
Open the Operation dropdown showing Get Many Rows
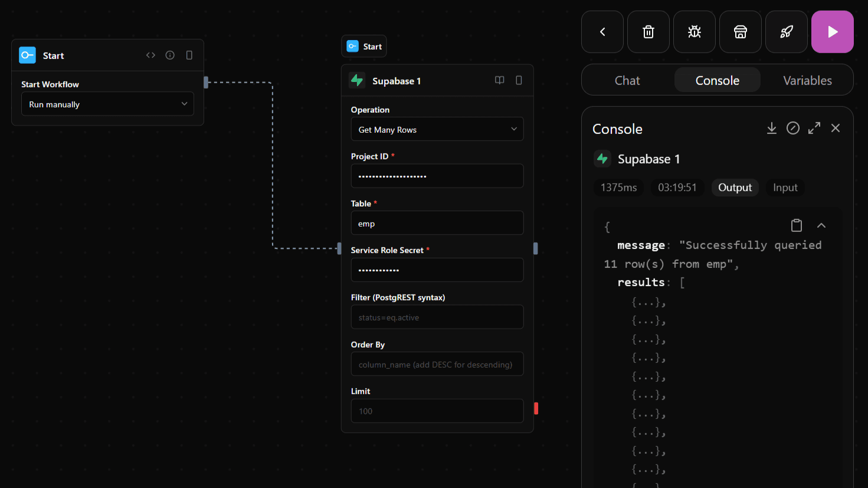pyautogui.click(x=437, y=129)
